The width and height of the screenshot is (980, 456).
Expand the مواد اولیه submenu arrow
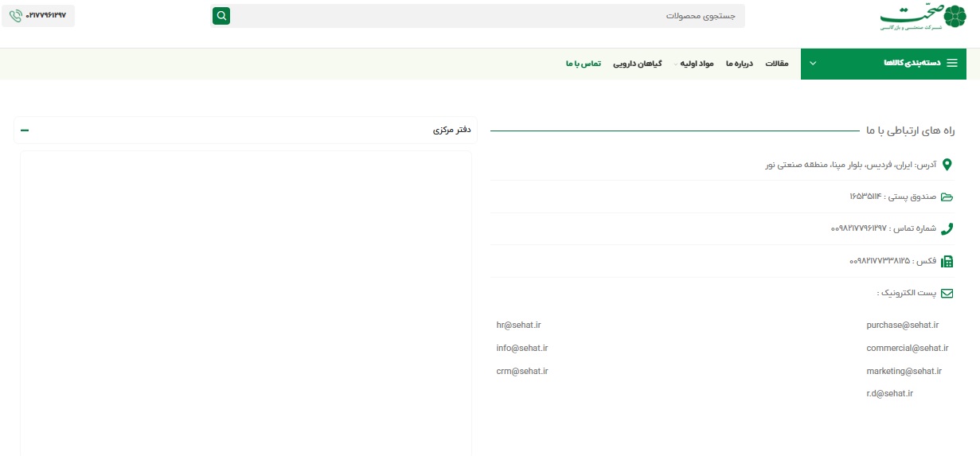click(x=677, y=64)
